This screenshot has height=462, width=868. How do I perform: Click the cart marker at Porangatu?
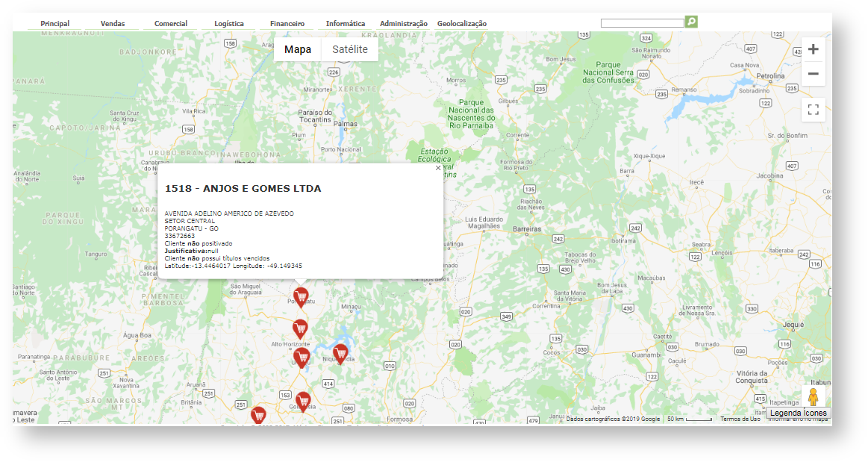[301, 297]
